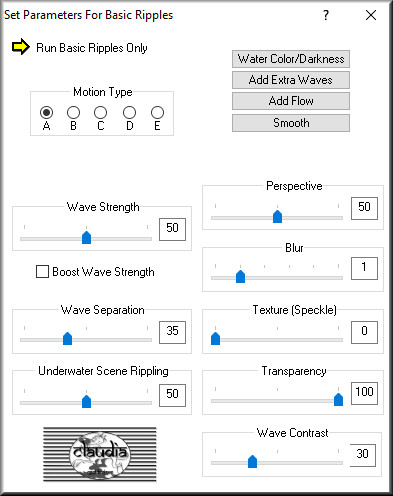Select Motion Type B radio button

(x=73, y=112)
